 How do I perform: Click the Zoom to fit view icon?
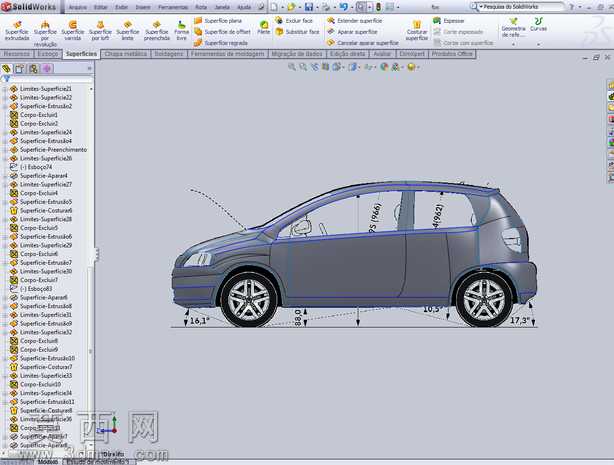coord(292,67)
